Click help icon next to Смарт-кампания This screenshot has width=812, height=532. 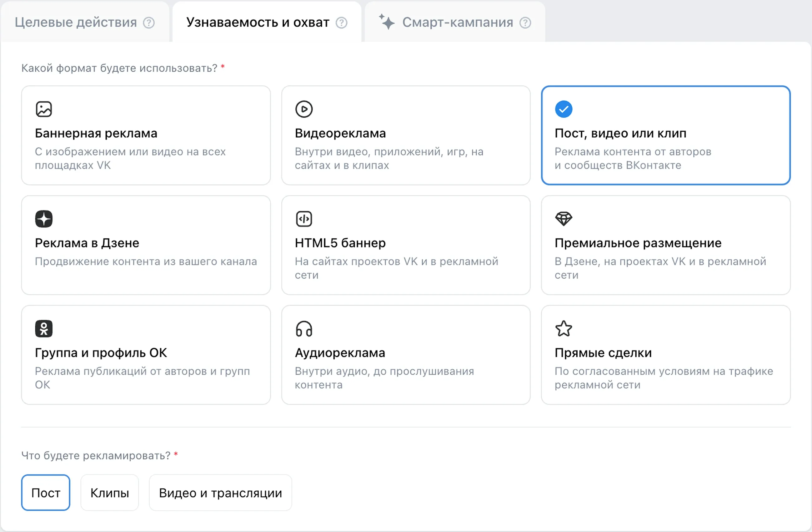tap(525, 23)
